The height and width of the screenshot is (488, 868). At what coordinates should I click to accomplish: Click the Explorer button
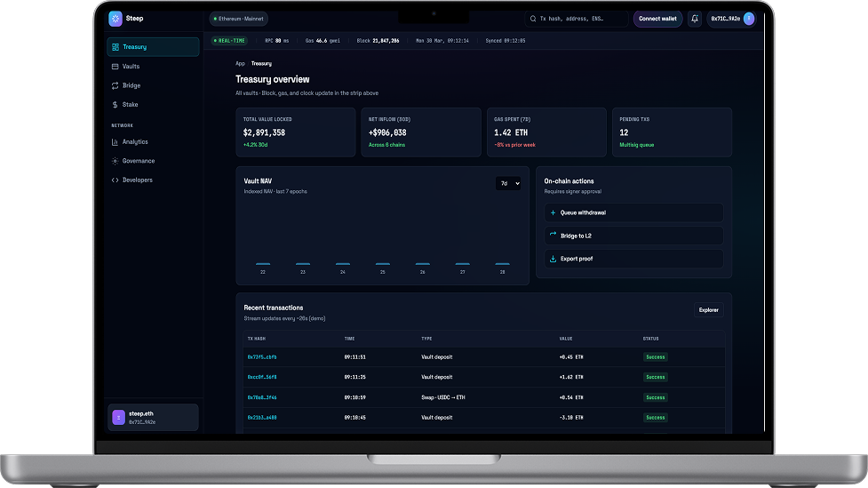(708, 310)
